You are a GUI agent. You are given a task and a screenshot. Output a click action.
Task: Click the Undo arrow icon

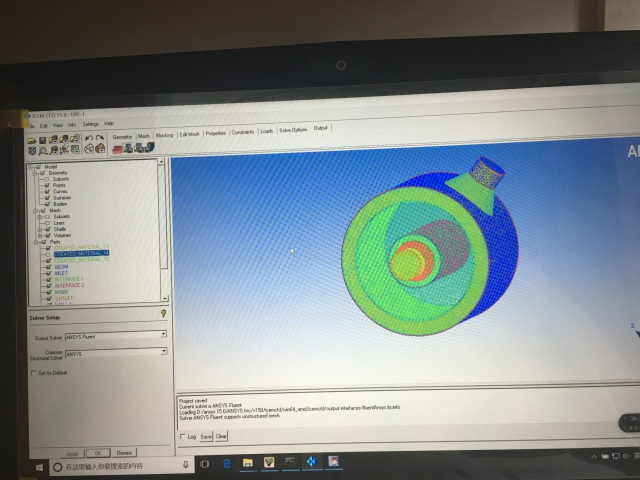(x=89, y=137)
